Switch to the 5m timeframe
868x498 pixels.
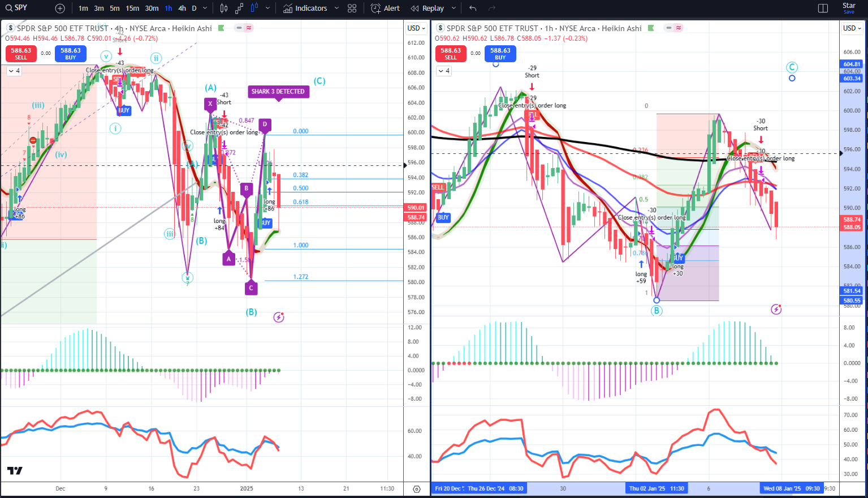tap(115, 8)
